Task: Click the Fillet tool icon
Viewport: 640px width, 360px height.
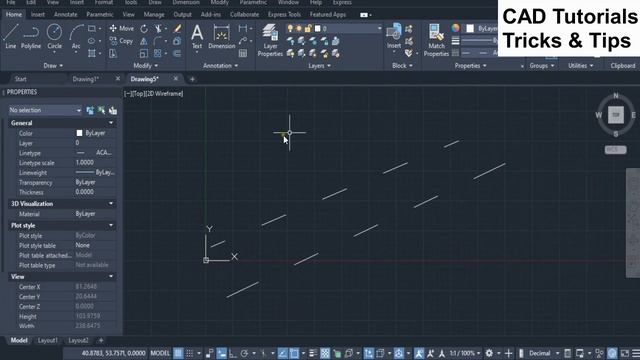Action: pos(158,41)
